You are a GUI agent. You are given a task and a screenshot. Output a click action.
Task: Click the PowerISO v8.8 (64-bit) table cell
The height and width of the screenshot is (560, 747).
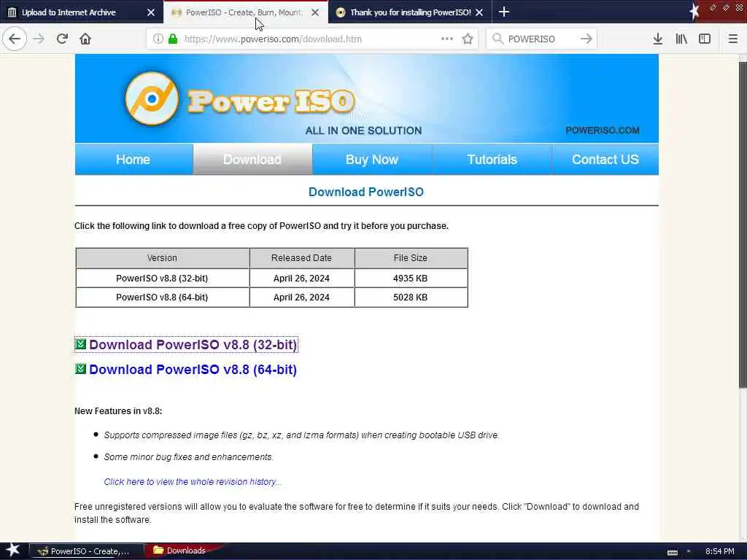point(162,297)
